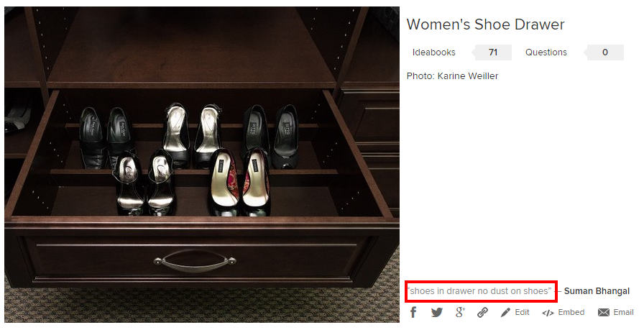
Task: Share the photo on Facebook
Action: [x=413, y=312]
